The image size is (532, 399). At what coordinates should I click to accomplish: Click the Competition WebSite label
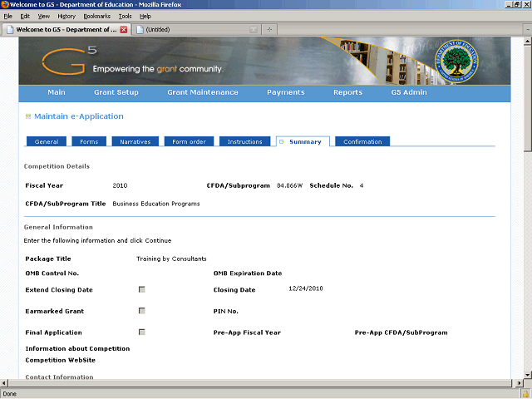(61, 360)
